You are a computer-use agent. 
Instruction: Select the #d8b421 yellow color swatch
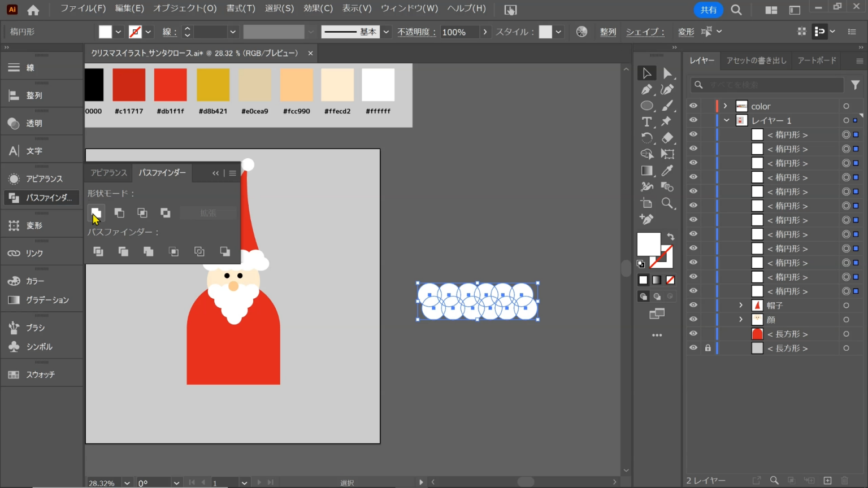(212, 85)
